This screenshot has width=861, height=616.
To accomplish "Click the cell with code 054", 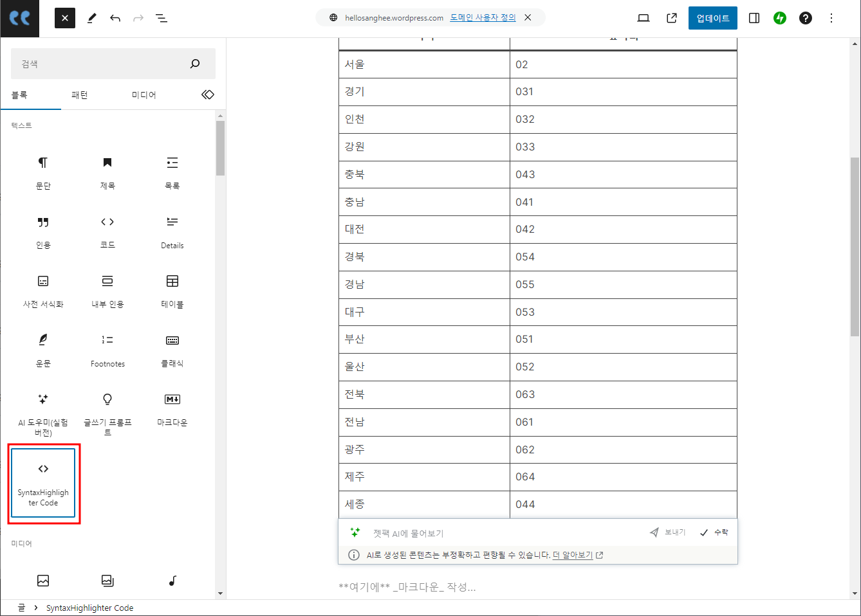I will click(623, 257).
